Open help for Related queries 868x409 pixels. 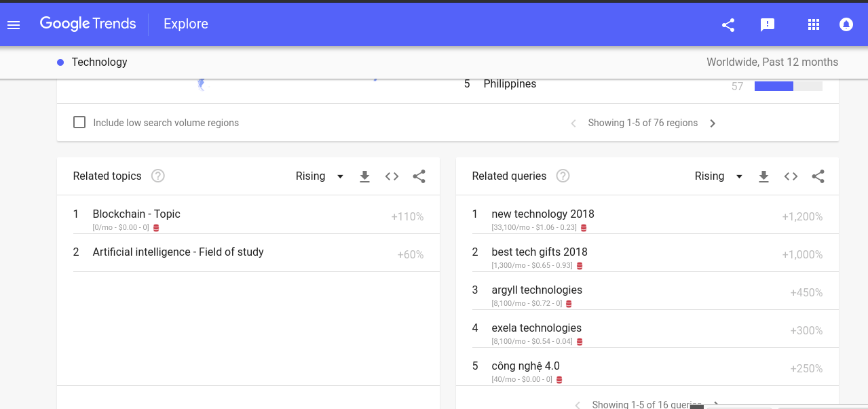563,176
